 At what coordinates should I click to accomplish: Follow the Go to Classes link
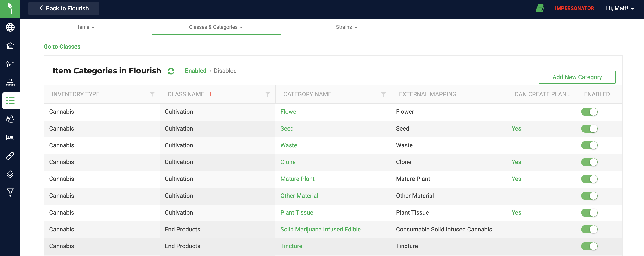62,47
